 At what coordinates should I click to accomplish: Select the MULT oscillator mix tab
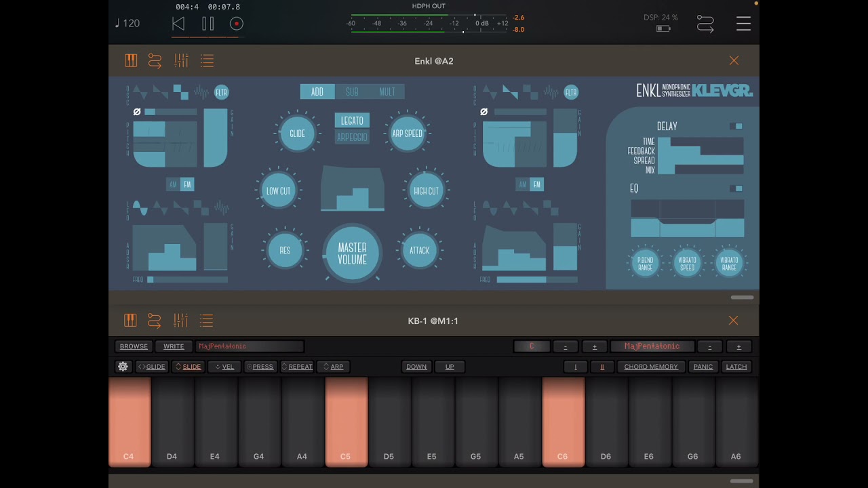click(387, 91)
